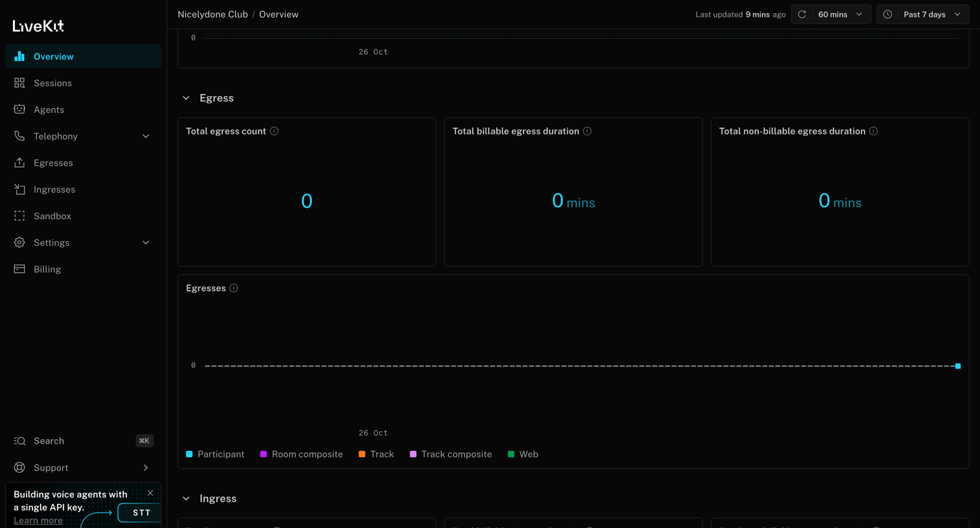Click the Overview breadcrumb
The height and width of the screenshot is (528, 980).
coord(279,14)
